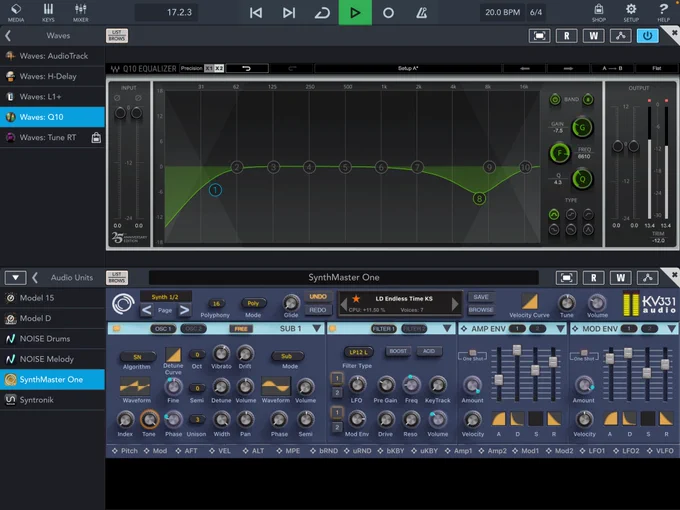Image resolution: width=680 pixels, height=510 pixels.
Task: Jump to next marker in transport
Action: click(x=289, y=13)
